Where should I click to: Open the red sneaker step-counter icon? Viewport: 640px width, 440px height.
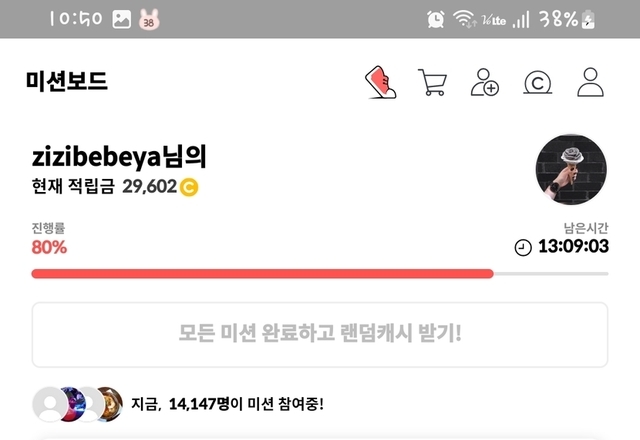380,82
